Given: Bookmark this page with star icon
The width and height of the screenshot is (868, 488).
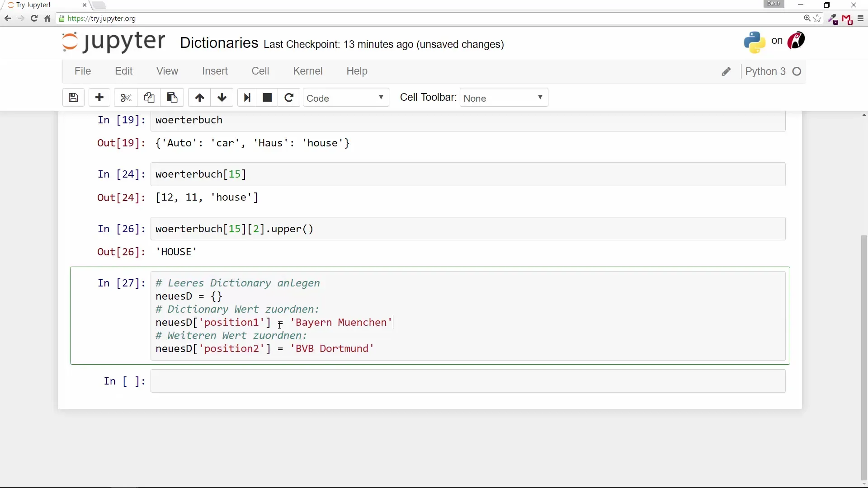Looking at the screenshot, I should tap(817, 19).
